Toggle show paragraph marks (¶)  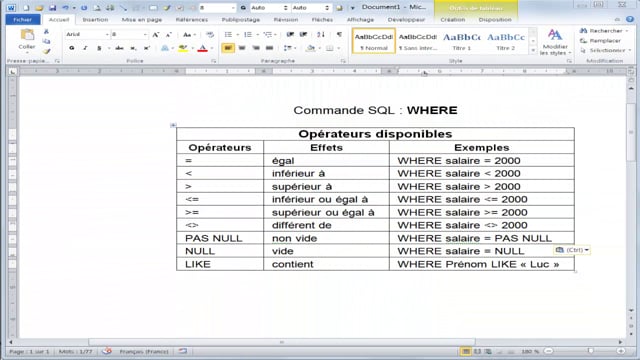pos(339,35)
